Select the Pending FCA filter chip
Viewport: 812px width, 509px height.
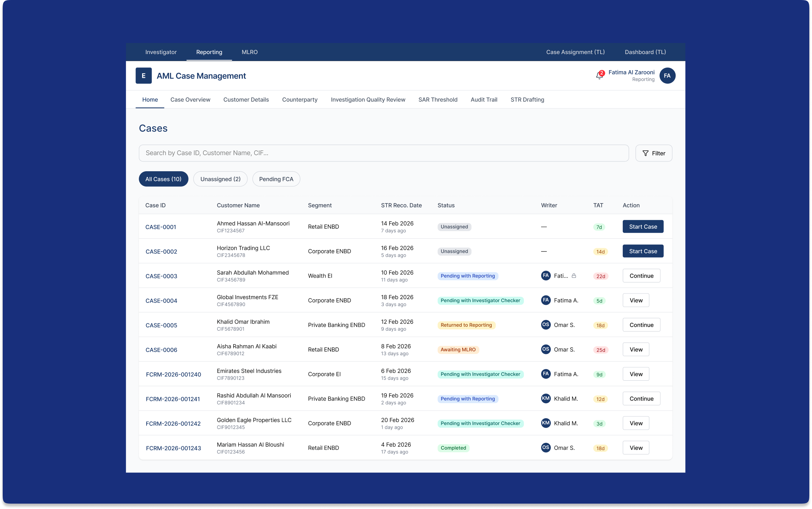pos(276,179)
